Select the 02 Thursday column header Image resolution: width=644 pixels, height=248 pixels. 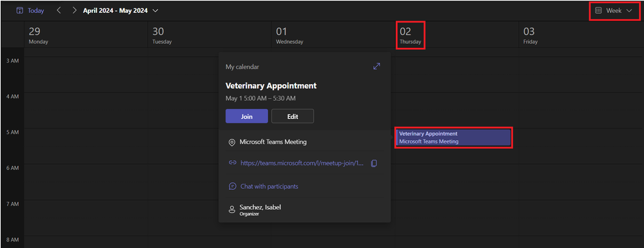410,36
